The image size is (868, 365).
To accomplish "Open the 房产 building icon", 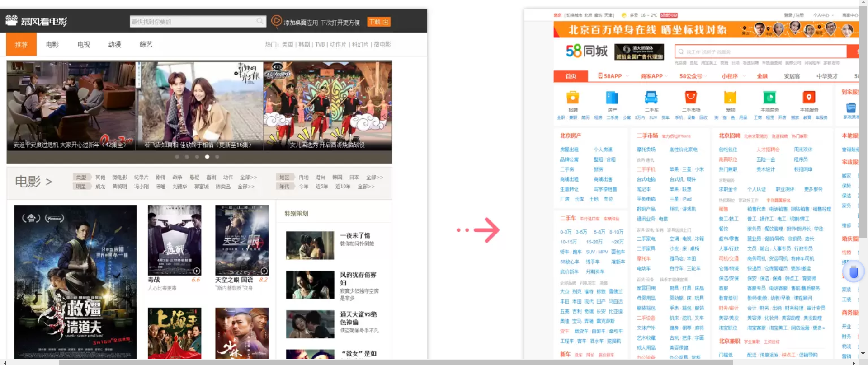I will tap(612, 98).
